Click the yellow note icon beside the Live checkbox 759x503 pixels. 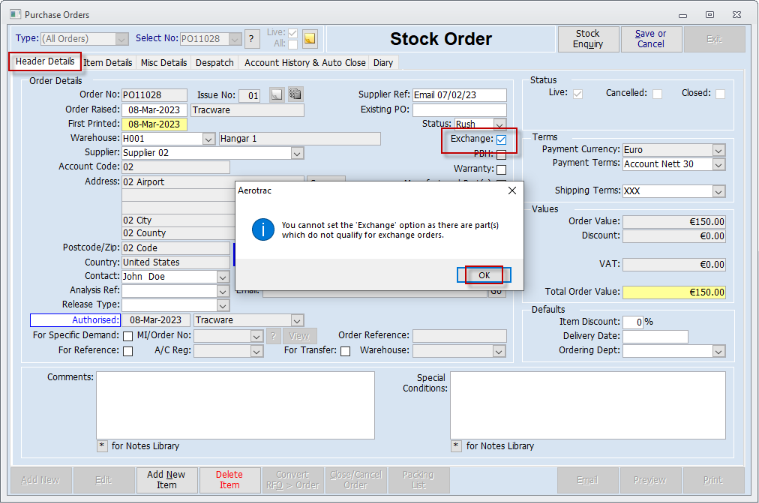tap(310, 39)
